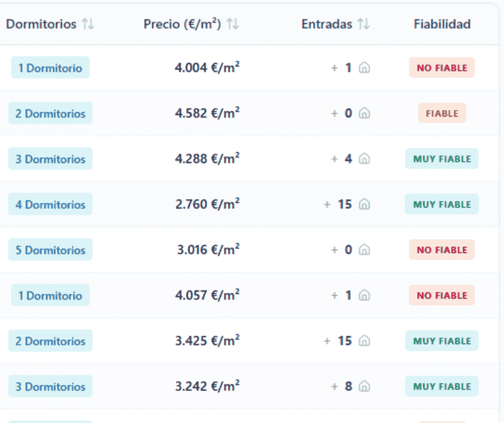This screenshot has height=423, width=504.
Task: Click the FIABLE reliability badge
Action: click(442, 114)
